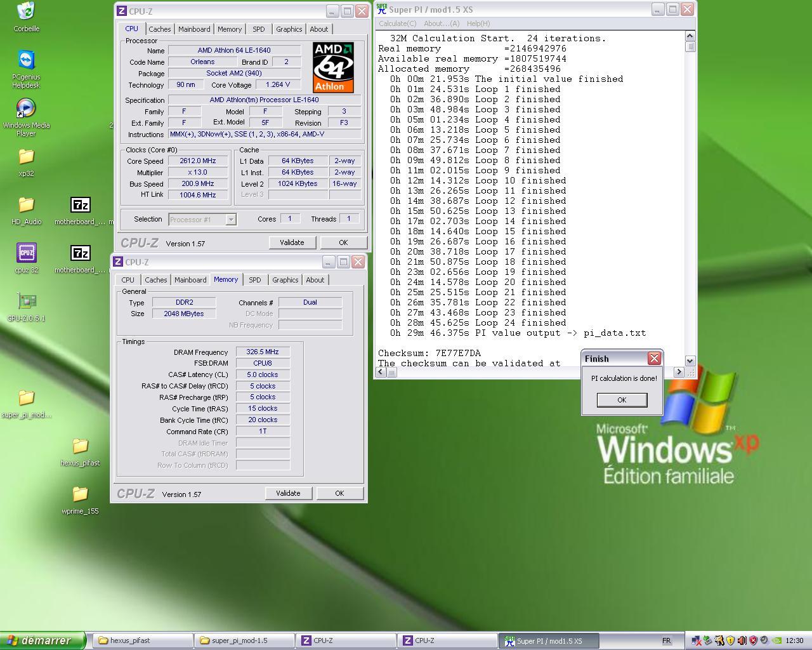
Task: Click the DRAM Frequency 326.5 MHz field
Action: [263, 352]
